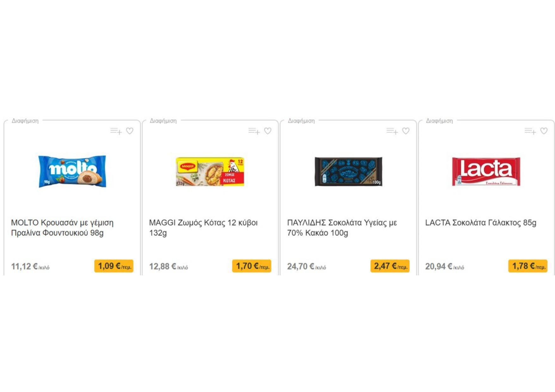Click the 1,78 € price button
This screenshot has height=392, width=555.
[528, 266]
